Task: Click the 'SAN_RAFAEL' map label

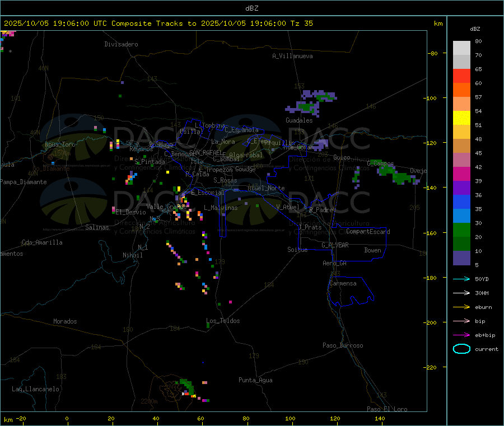Action: [206, 153]
